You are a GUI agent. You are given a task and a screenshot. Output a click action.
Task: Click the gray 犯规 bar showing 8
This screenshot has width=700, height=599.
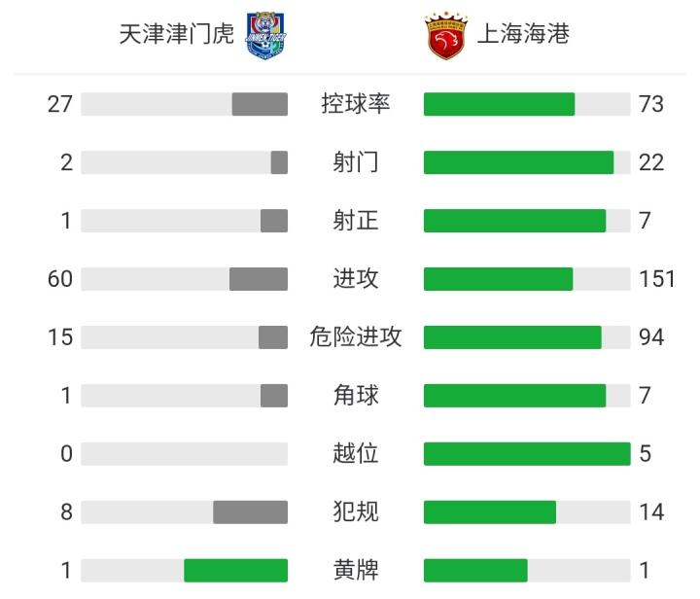coord(250,511)
